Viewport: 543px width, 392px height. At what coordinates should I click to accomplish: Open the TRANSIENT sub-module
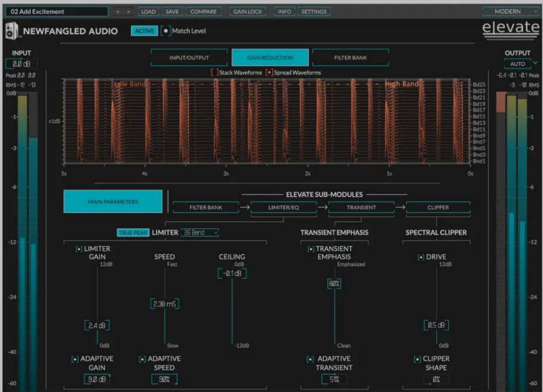[361, 208]
